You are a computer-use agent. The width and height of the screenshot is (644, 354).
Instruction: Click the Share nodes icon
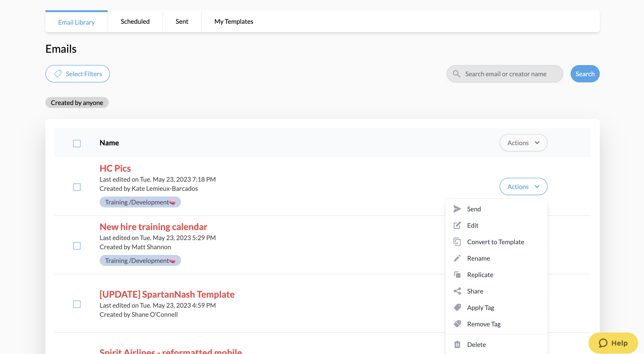tap(457, 291)
